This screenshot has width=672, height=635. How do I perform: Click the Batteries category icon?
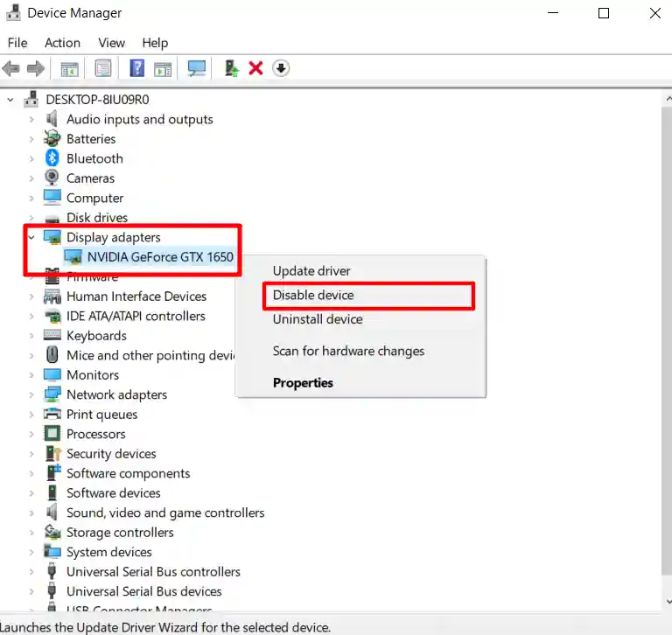click(52, 138)
